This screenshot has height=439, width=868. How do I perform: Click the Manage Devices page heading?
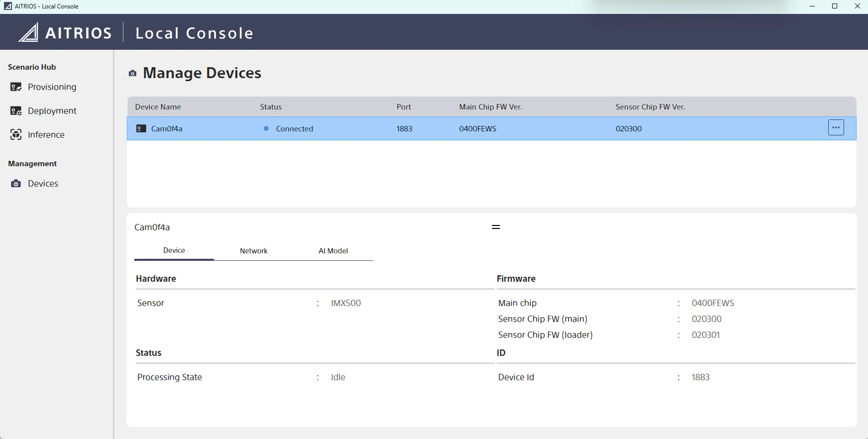[x=202, y=73]
